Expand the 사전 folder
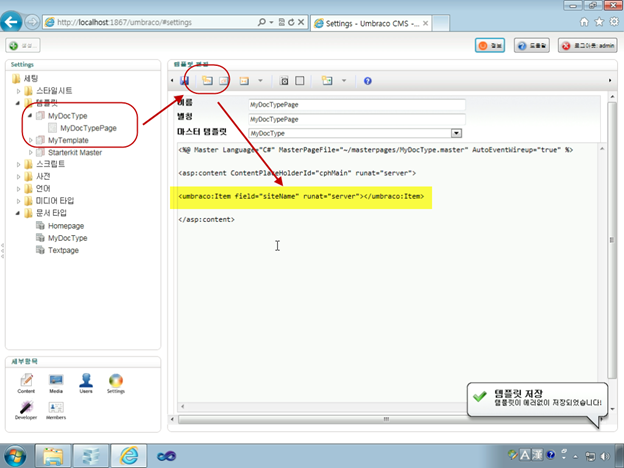 (x=18, y=177)
